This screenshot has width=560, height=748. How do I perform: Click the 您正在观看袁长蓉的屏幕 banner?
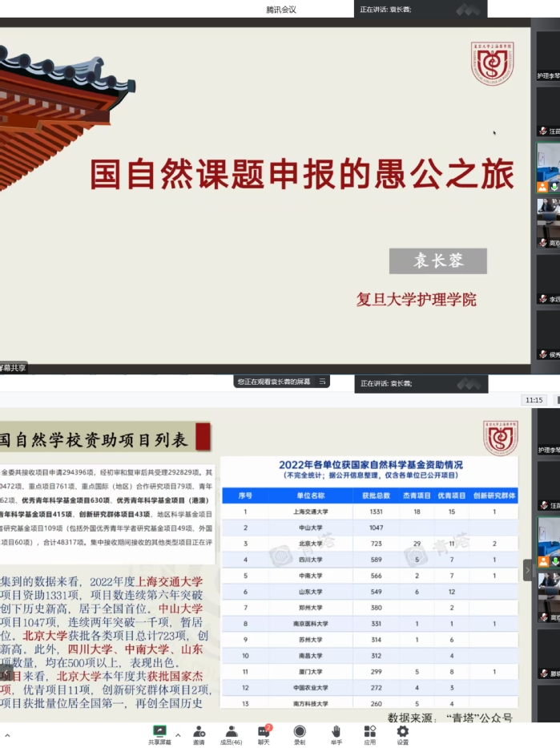[273, 382]
